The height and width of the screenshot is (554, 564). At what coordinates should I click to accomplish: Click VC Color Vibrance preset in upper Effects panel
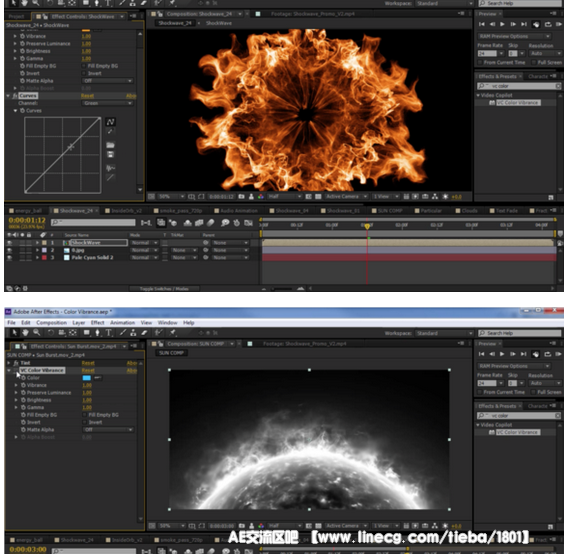click(518, 103)
